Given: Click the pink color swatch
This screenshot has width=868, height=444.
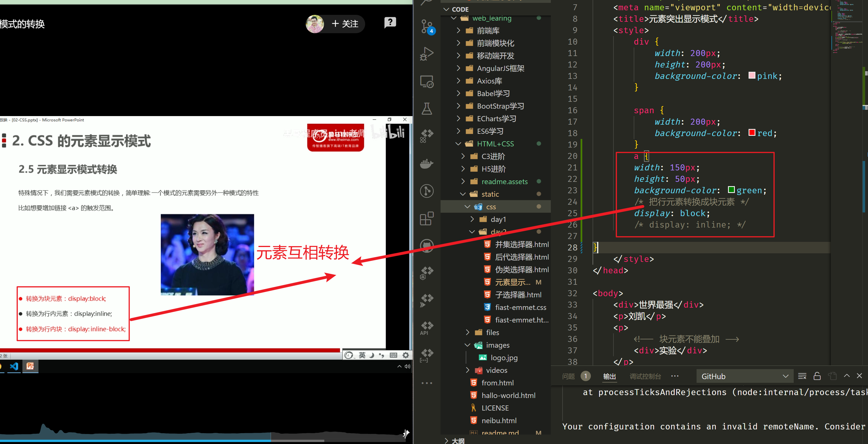Looking at the screenshot, I should coord(751,75).
